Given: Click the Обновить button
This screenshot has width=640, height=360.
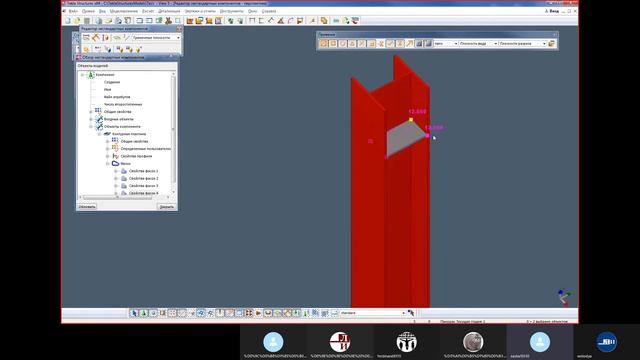Looking at the screenshot, I should [x=87, y=207].
